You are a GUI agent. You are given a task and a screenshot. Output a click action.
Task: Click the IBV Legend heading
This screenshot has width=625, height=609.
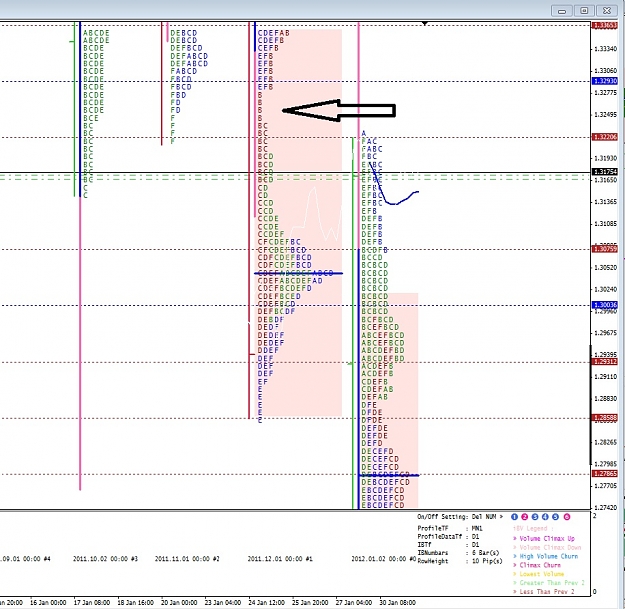point(533,528)
